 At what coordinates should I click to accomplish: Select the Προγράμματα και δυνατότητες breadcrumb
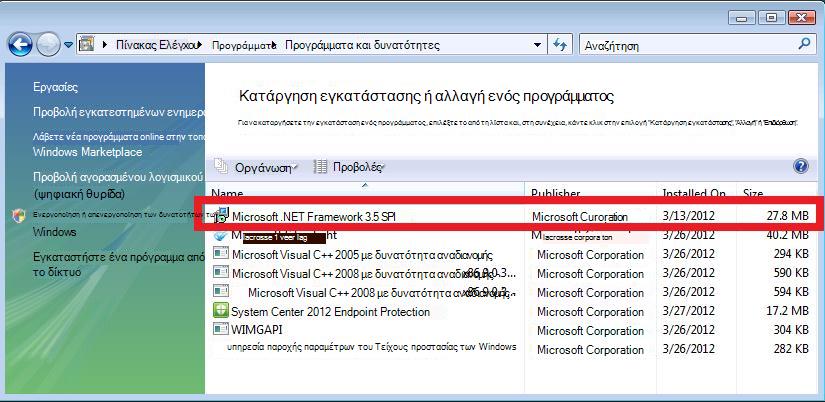click(x=362, y=45)
